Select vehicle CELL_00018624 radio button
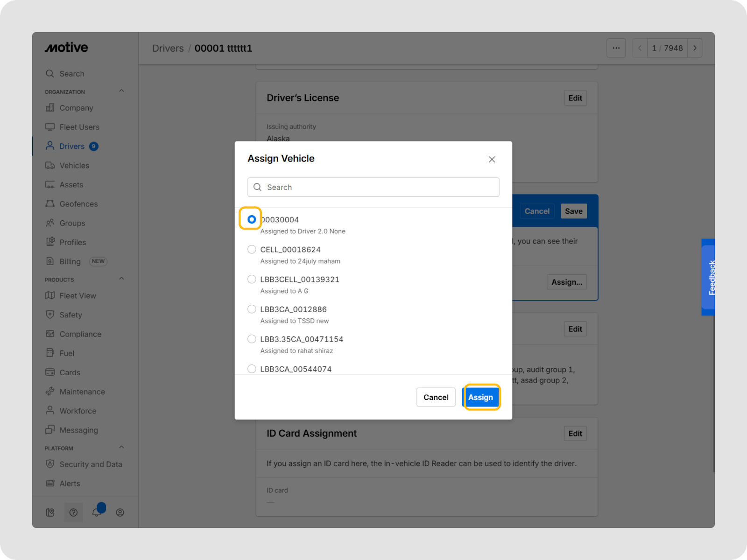747x560 pixels. [x=252, y=249]
